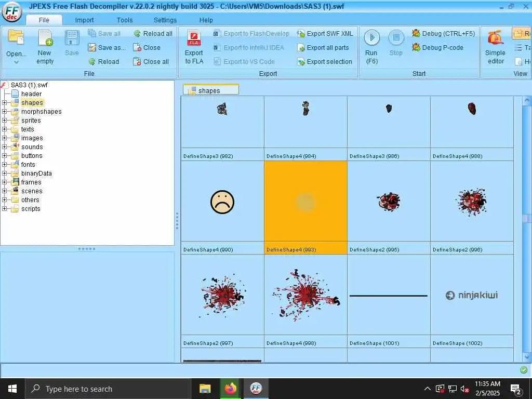Select the DefineShape3 (982) thumbnail

point(222,128)
